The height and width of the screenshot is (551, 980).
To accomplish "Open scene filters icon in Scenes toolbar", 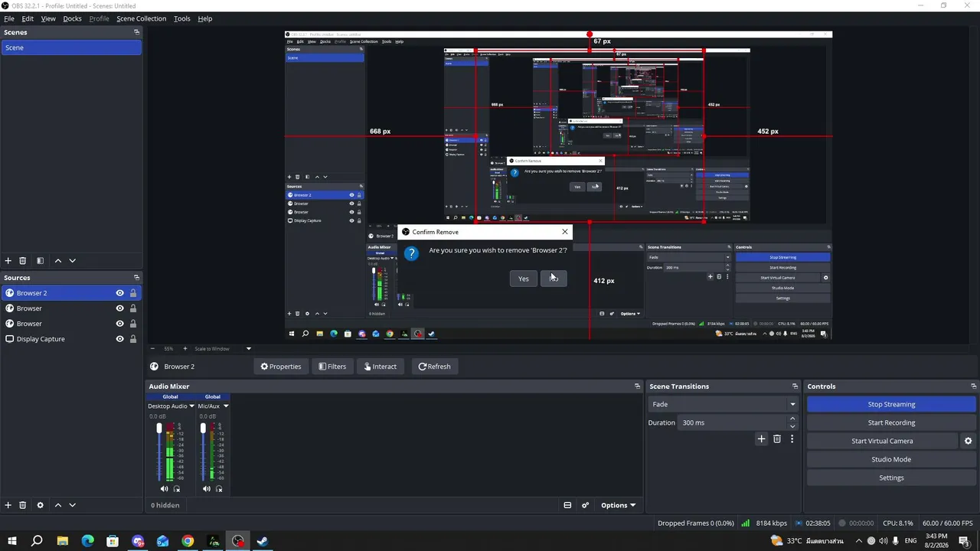I will pyautogui.click(x=40, y=261).
